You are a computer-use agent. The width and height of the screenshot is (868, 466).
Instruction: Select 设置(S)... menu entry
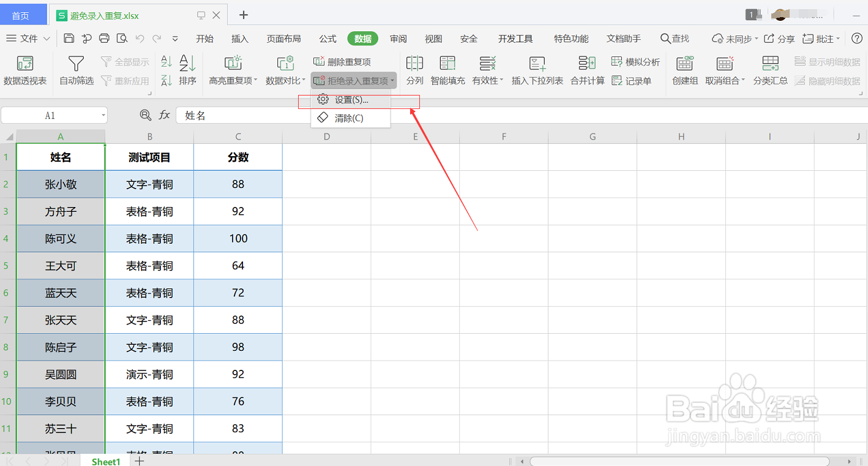click(x=351, y=100)
